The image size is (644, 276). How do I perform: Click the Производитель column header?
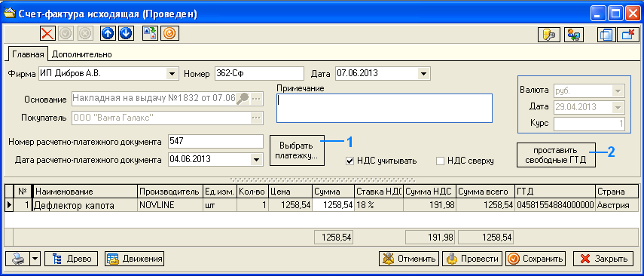pos(169,192)
